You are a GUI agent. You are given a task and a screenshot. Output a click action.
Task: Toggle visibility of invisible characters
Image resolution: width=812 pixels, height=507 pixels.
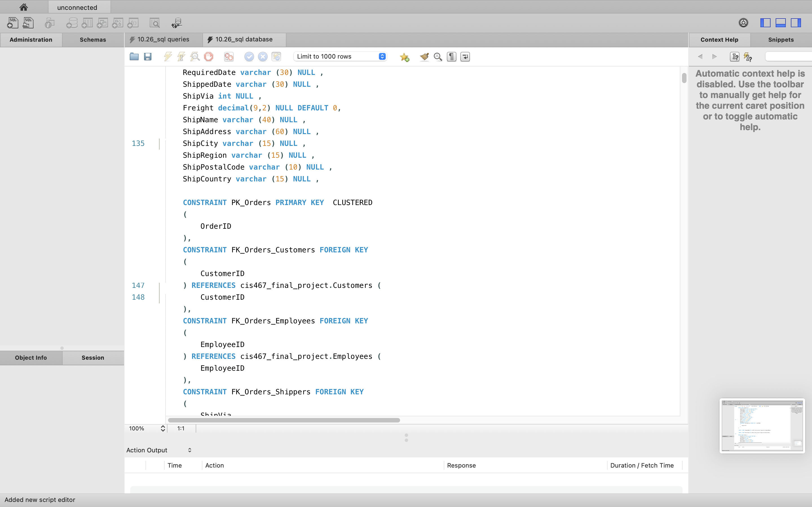coord(451,57)
